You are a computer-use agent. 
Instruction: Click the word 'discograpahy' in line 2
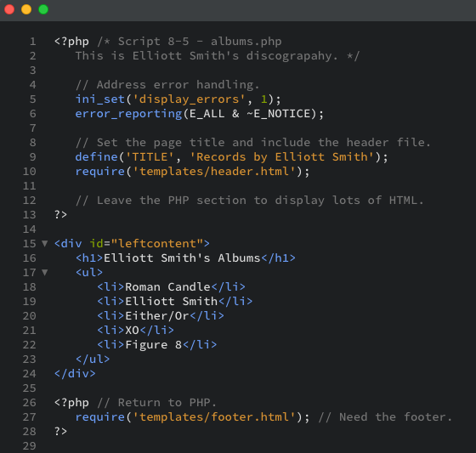click(x=289, y=56)
